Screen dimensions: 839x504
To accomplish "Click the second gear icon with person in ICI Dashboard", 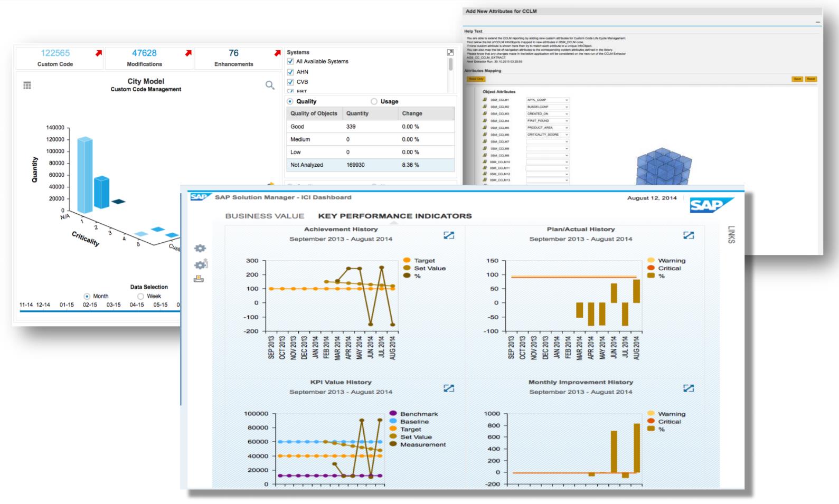I will click(201, 264).
